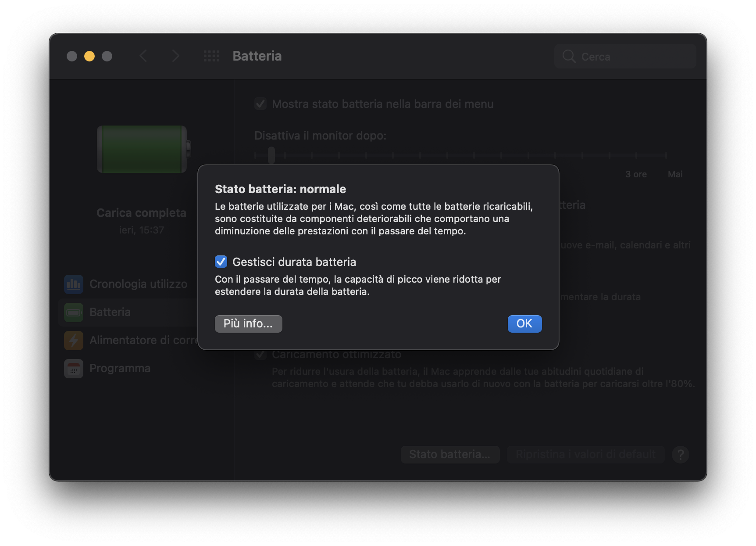The height and width of the screenshot is (546, 756).
Task: Click the Batteria sidebar battery icon
Action: click(74, 312)
